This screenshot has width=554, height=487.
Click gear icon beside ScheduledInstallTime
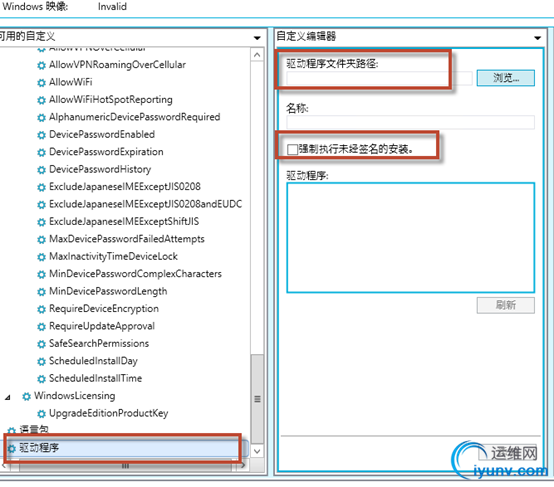(41, 379)
